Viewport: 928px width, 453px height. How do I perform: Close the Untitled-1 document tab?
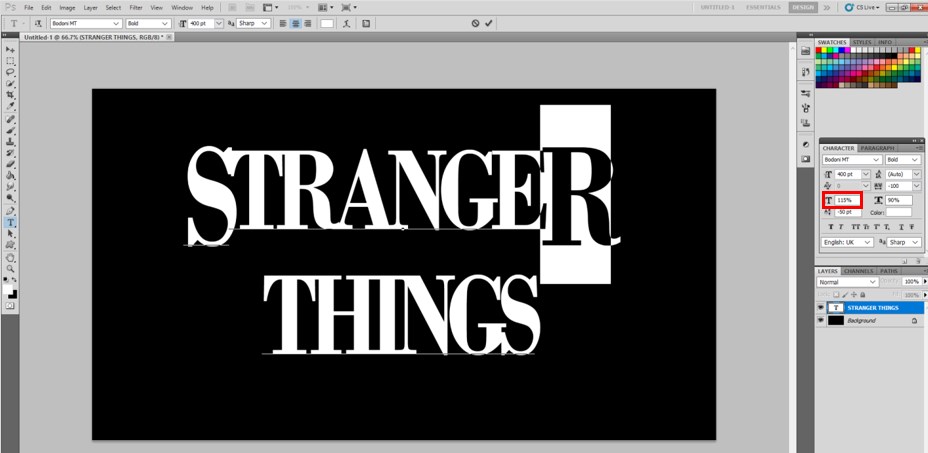coord(169,37)
